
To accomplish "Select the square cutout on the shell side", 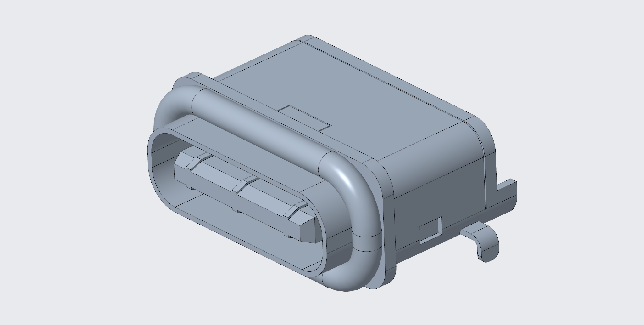I will coord(431,230).
